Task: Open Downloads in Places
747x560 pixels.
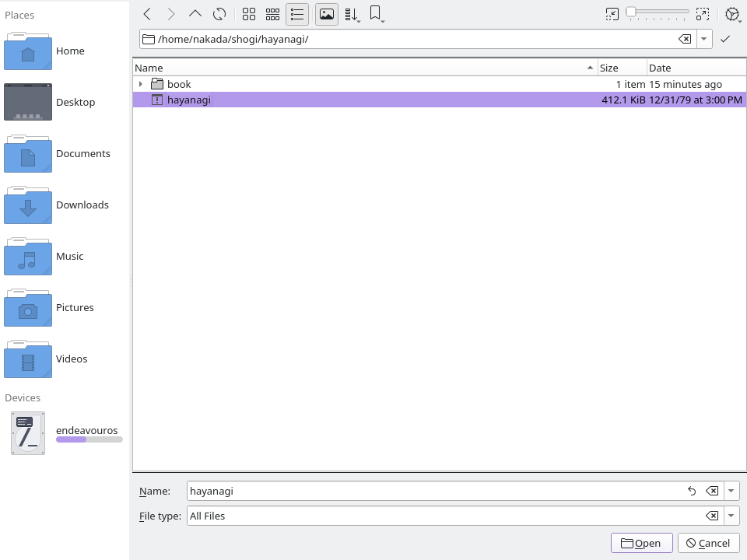Action: coord(65,205)
